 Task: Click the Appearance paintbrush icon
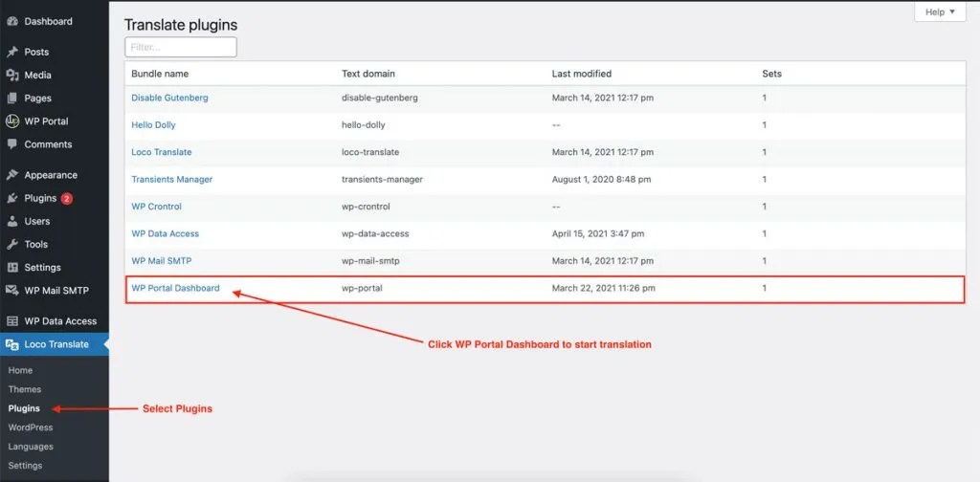click(11, 175)
